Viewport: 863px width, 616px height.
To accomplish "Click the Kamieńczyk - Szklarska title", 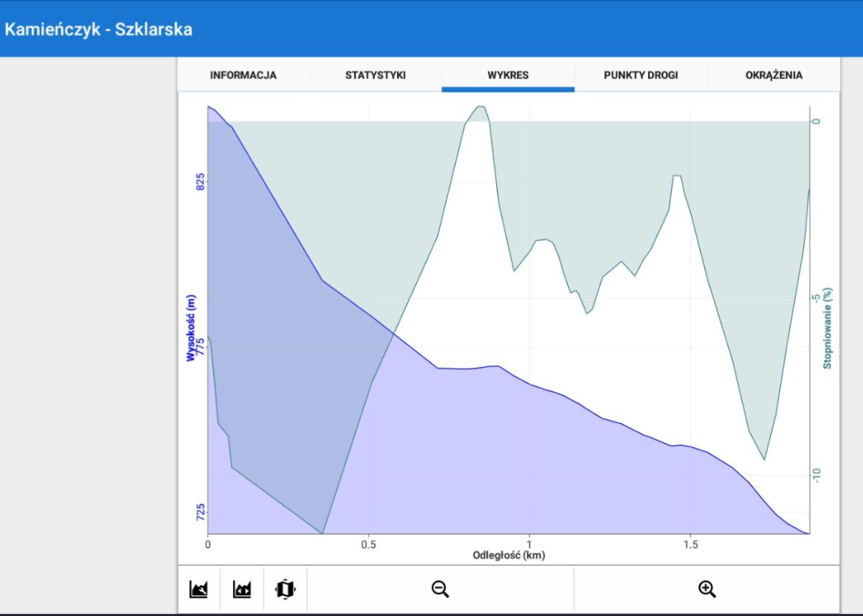I will click(99, 30).
